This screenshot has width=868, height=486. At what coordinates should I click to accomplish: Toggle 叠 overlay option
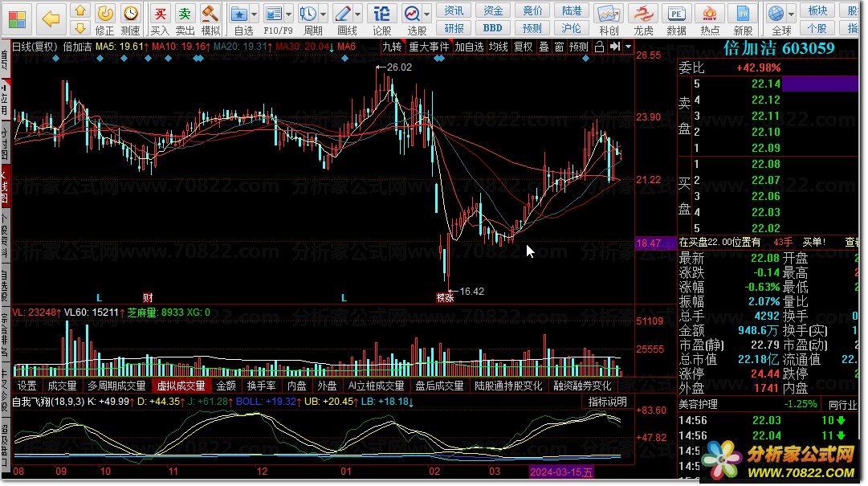pyautogui.click(x=544, y=47)
